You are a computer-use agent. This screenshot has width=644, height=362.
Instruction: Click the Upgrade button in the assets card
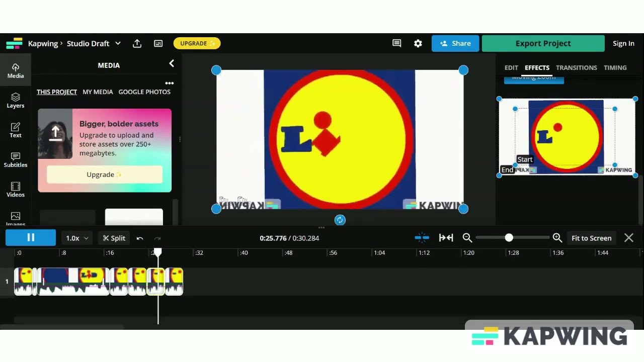[105, 174]
